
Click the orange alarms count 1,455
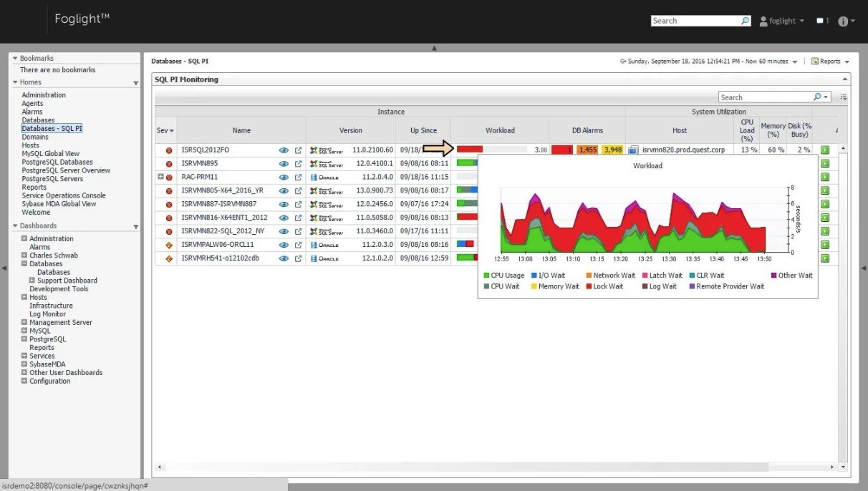(587, 150)
